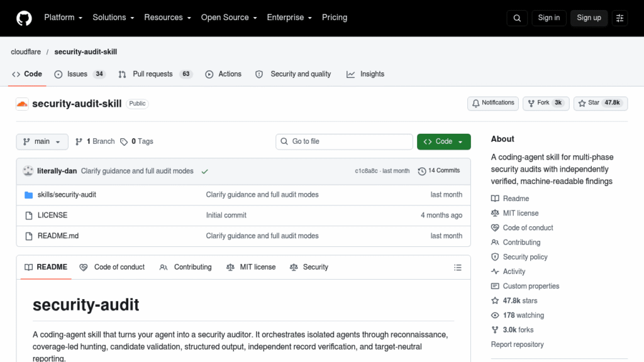The image size is (644, 362).
Task: Expand the Resources menu
Action: [167, 18]
